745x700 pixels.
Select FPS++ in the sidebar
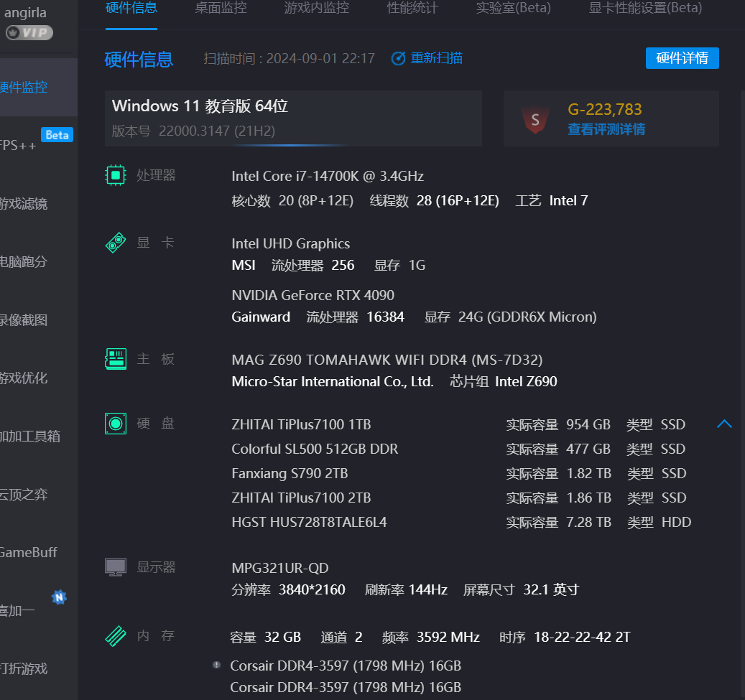pos(18,145)
